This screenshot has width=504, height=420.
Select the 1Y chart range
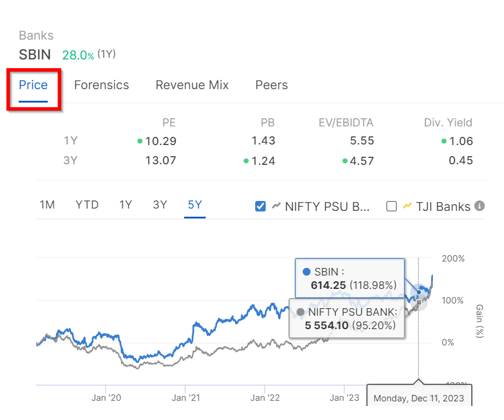pyautogui.click(x=126, y=204)
